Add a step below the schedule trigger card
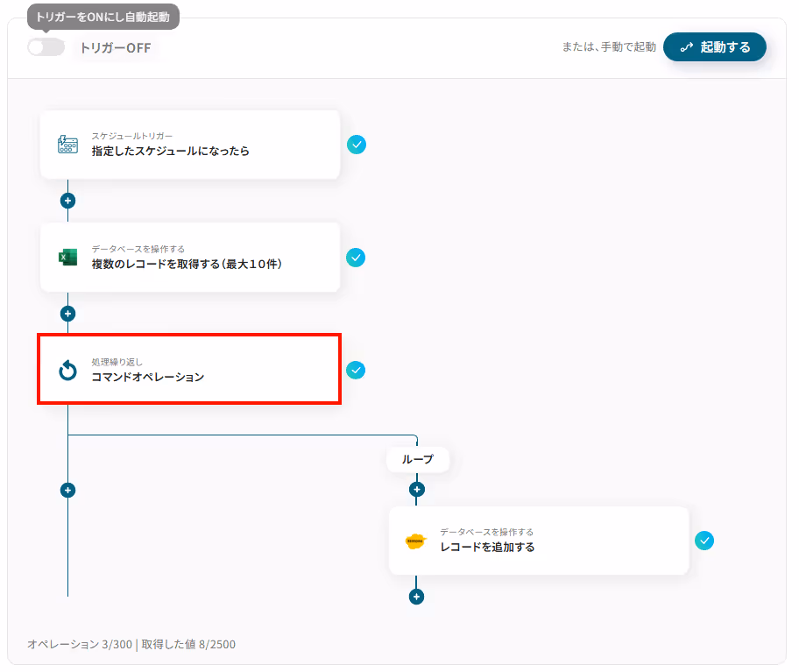Screen dimensions: 799x672 (67, 201)
